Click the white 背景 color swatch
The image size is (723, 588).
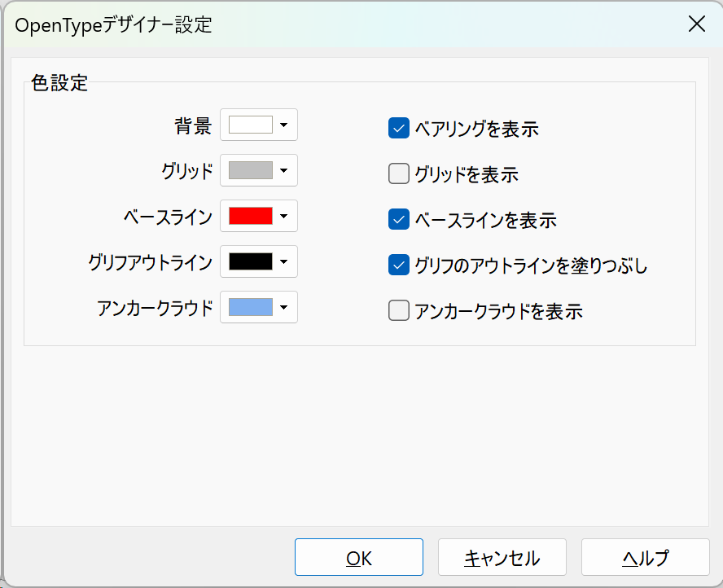coord(251,125)
